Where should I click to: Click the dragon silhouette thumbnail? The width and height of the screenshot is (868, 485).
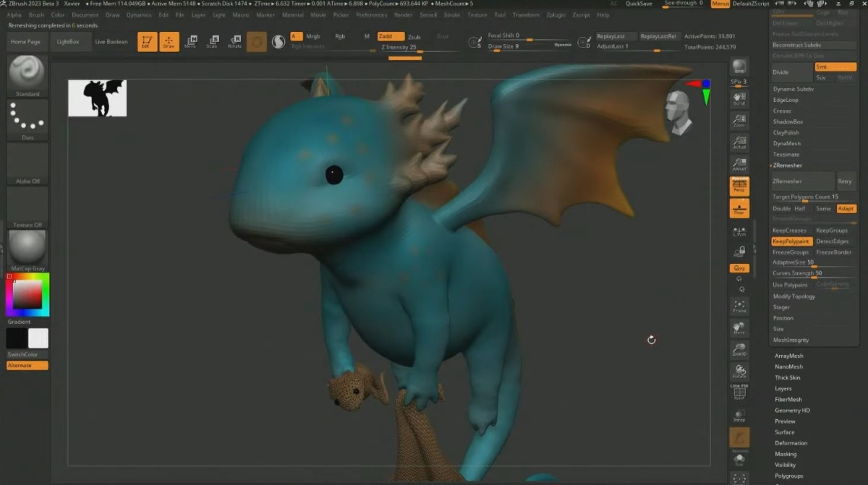pyautogui.click(x=97, y=98)
